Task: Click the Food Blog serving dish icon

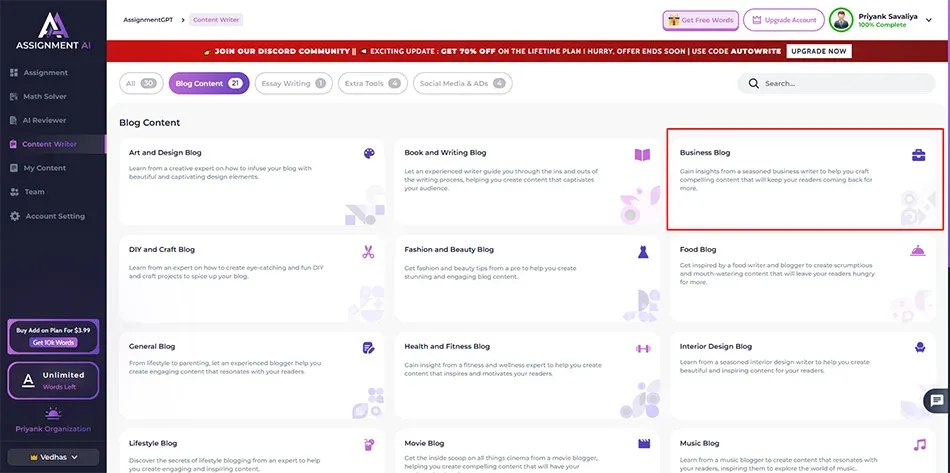Action: 918,250
